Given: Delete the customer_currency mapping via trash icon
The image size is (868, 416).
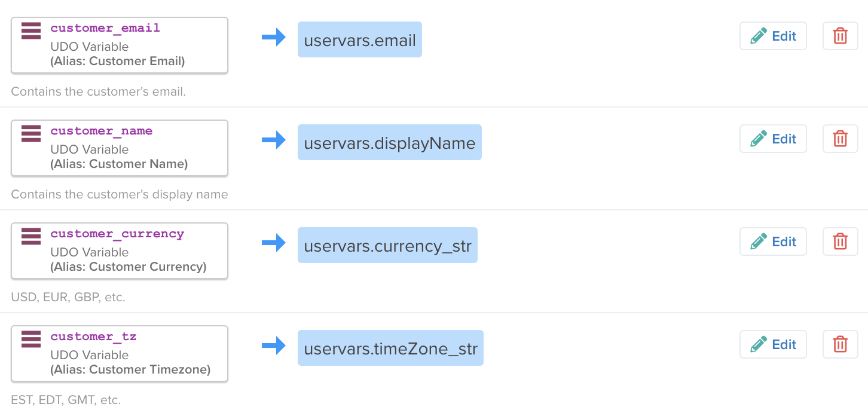Looking at the screenshot, I should (841, 241).
